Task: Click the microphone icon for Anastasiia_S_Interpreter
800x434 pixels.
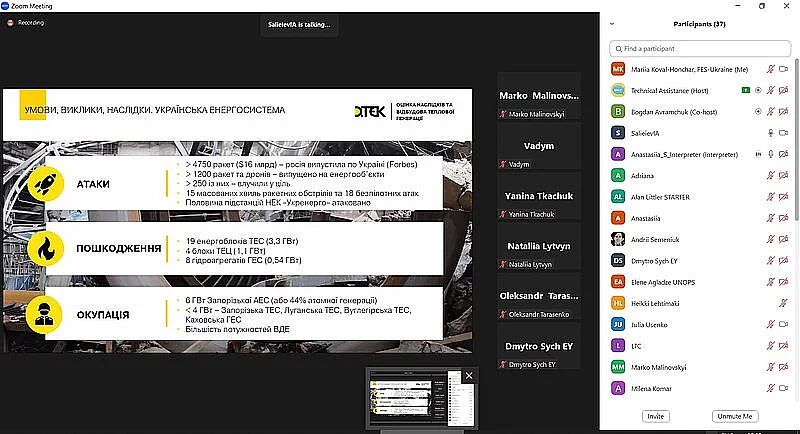Action: point(770,154)
